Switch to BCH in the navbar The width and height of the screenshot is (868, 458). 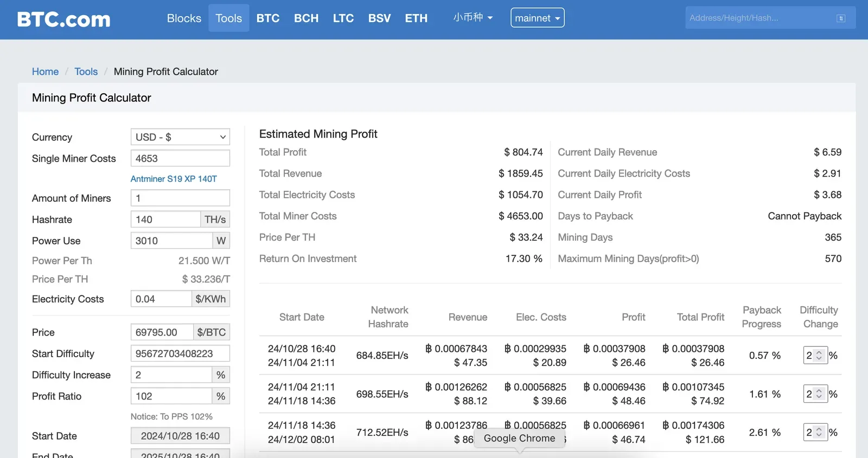pos(306,18)
